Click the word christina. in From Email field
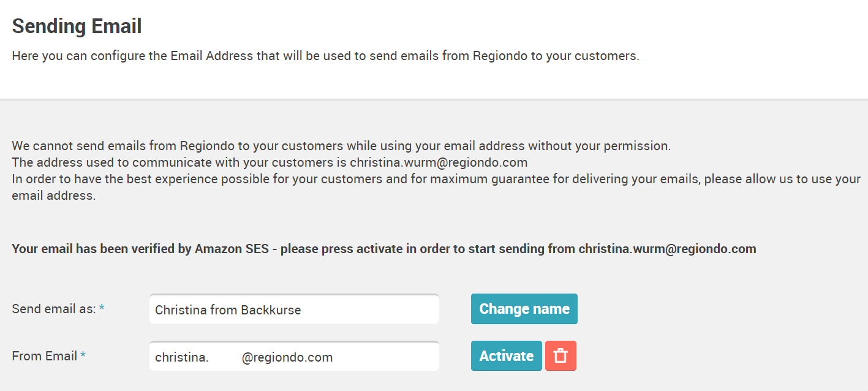The image size is (868, 391). pos(182,357)
